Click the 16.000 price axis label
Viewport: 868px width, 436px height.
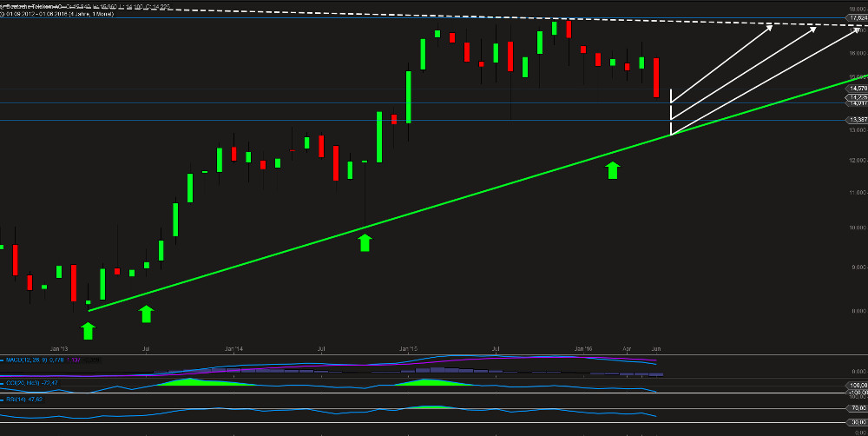(858, 53)
